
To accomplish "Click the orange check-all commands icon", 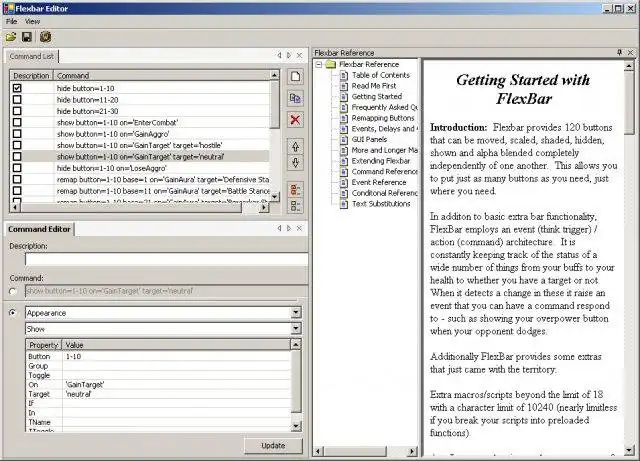I will coord(296,189).
